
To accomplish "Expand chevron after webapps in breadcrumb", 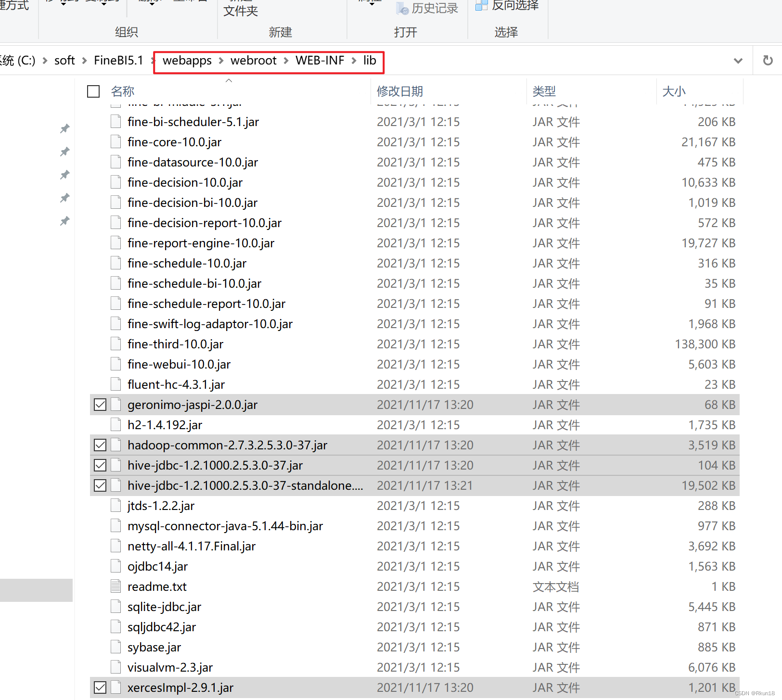I will (221, 61).
